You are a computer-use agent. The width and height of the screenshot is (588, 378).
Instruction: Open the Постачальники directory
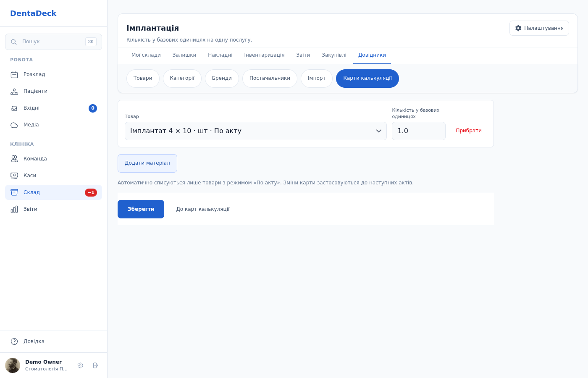tap(270, 79)
